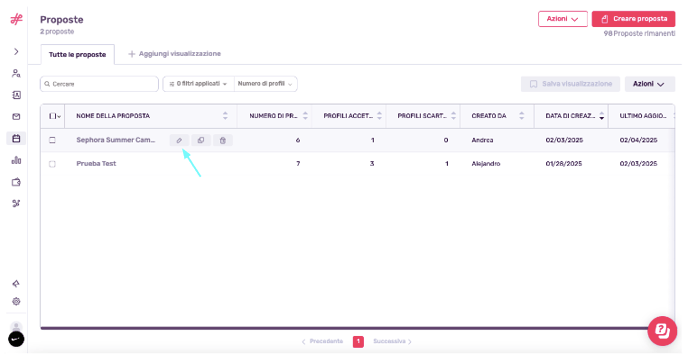Tick the Prueba Test row checkbox

pos(52,164)
